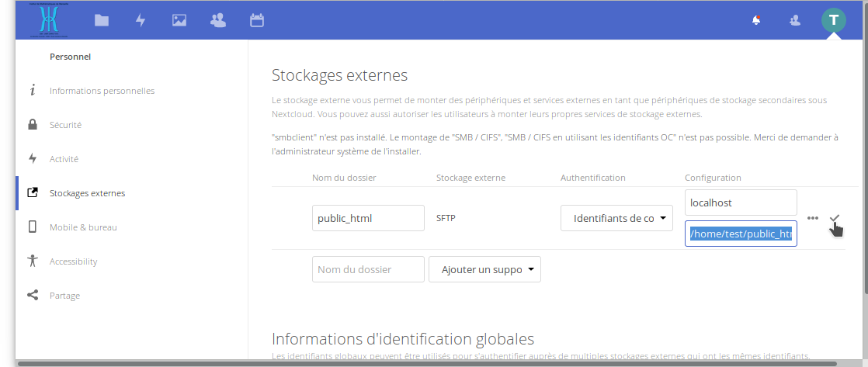
Task: Open the Calendar icon in top bar
Action: (257, 21)
